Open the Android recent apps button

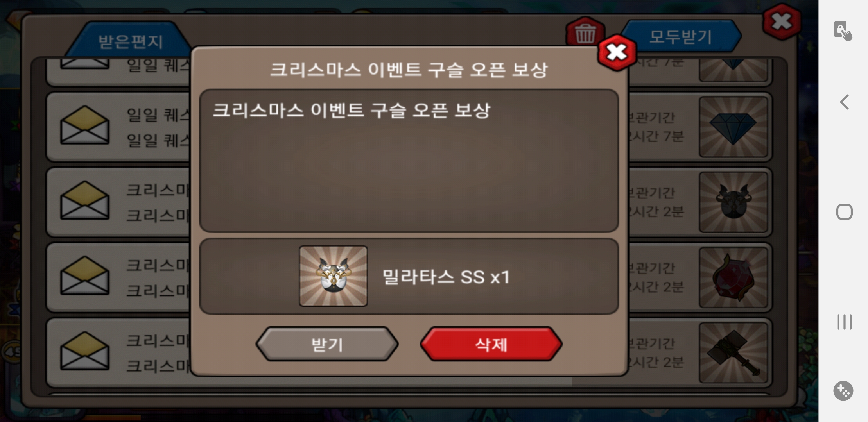point(844,322)
